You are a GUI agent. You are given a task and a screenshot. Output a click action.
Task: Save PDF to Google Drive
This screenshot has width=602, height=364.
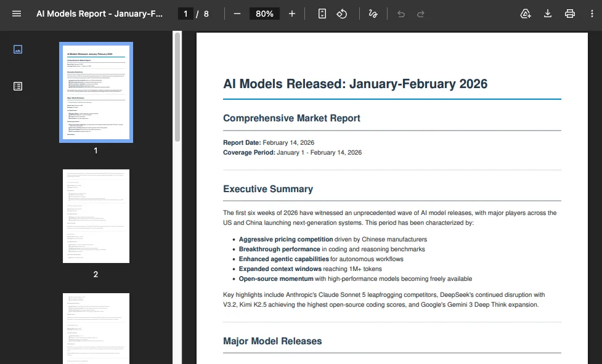(526, 14)
